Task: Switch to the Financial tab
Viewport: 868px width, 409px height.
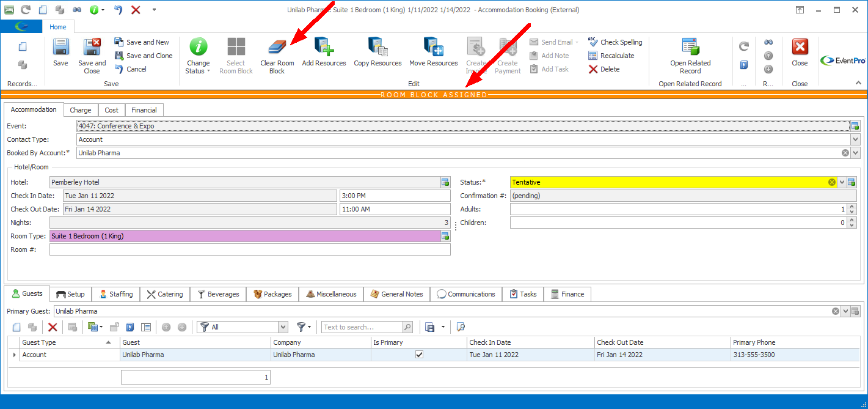Action: pyautogui.click(x=144, y=110)
